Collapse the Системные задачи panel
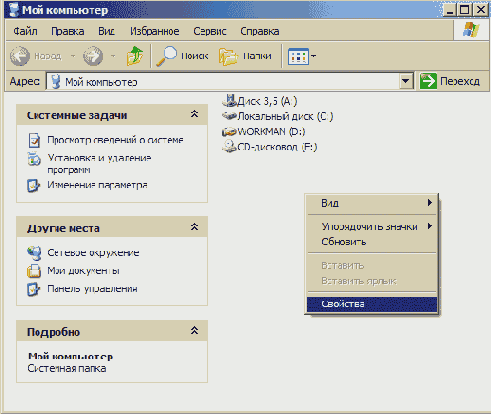The height and width of the screenshot is (414, 491). coord(194,114)
